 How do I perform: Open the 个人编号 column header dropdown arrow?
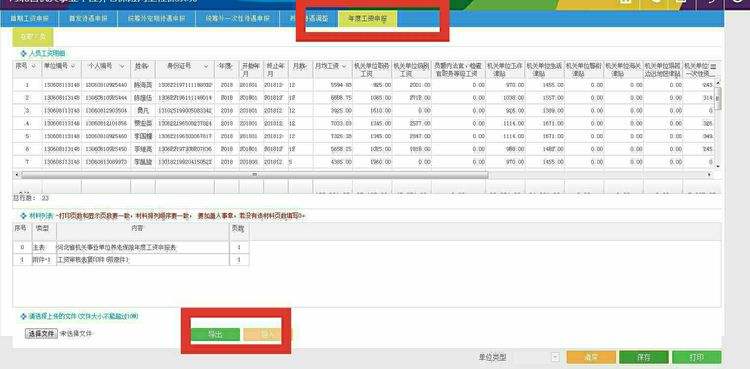[122, 66]
